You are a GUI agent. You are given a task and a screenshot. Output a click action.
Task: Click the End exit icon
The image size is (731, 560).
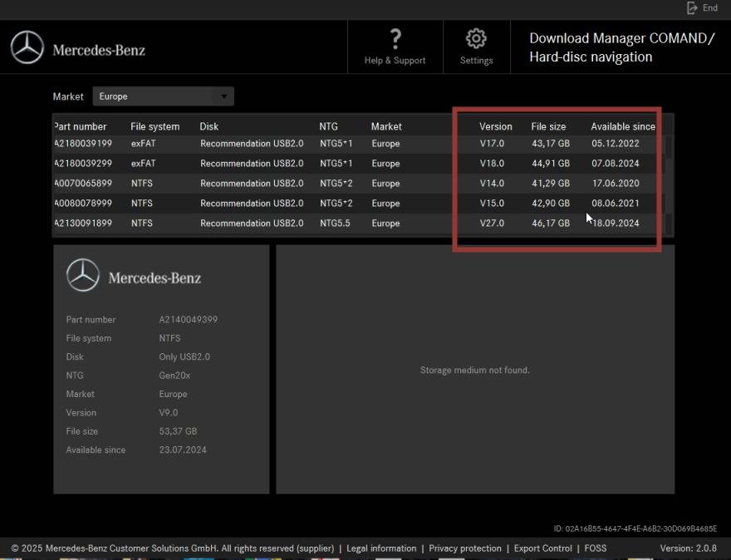(x=692, y=8)
